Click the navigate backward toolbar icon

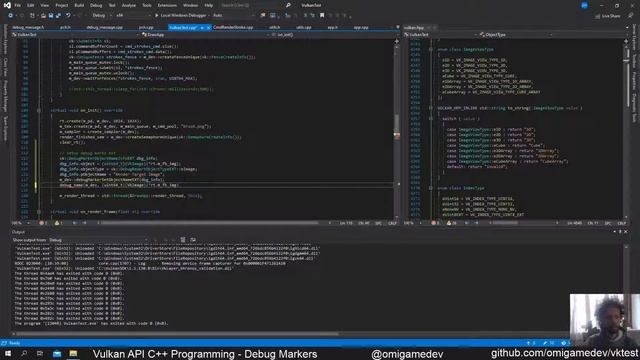tap(11, 16)
